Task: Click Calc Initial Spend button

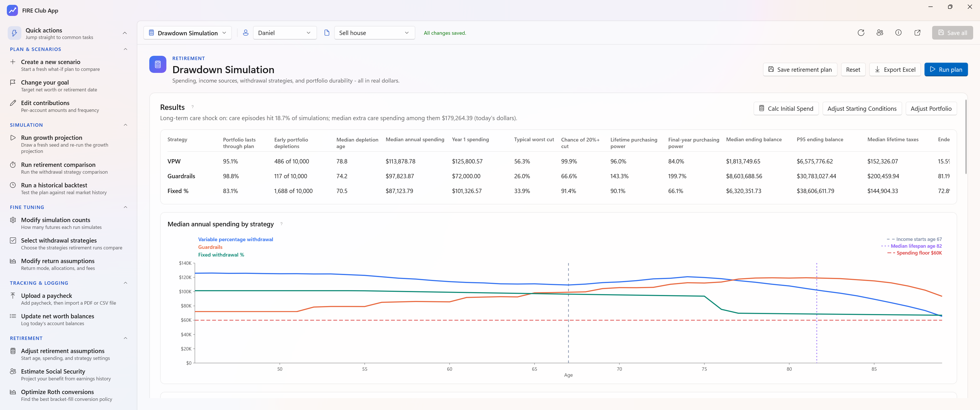Action: tap(786, 108)
